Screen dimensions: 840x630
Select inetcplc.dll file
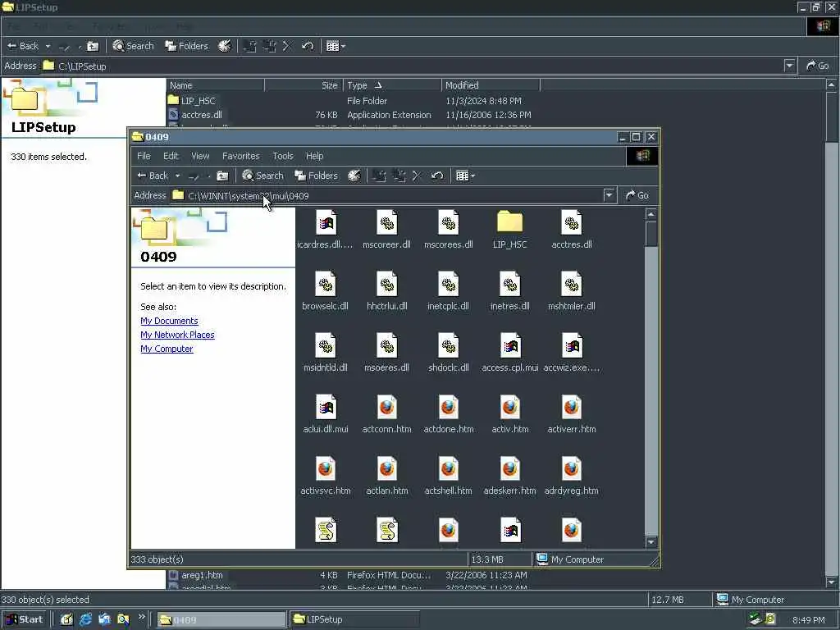coord(449,291)
